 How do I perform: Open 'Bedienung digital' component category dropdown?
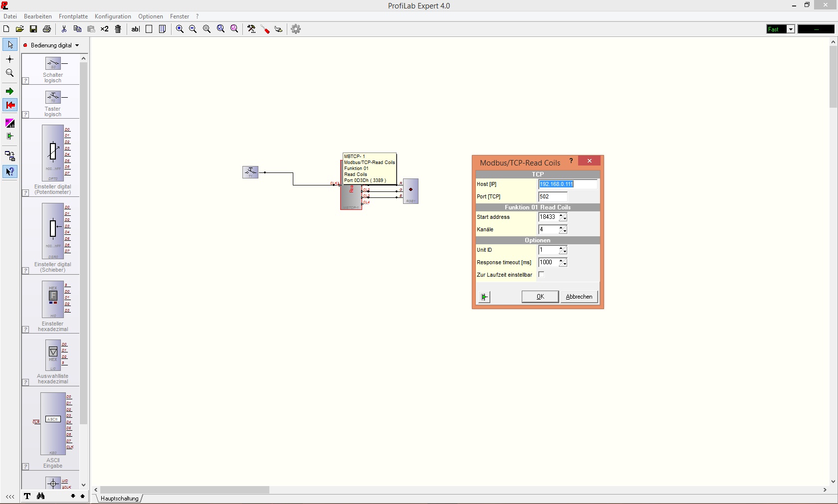[54, 45]
